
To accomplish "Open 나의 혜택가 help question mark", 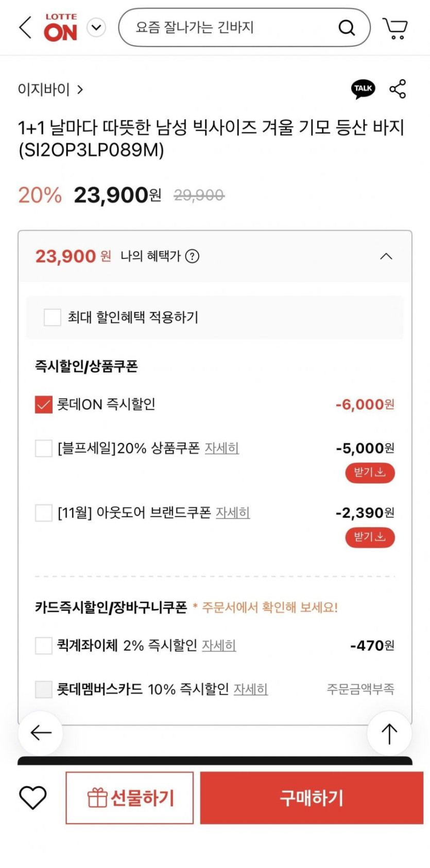I will pyautogui.click(x=192, y=256).
